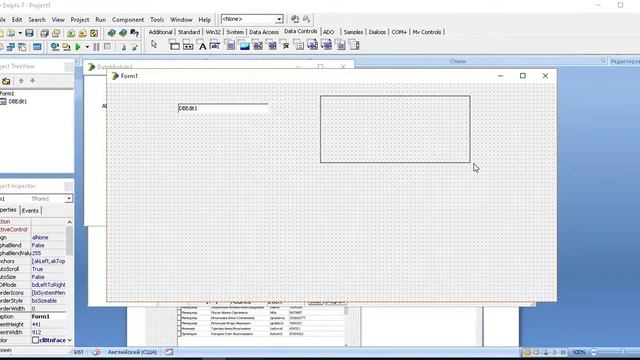Click the empty rectangle component on Form1
Screen dimensions: 640x360
point(395,129)
